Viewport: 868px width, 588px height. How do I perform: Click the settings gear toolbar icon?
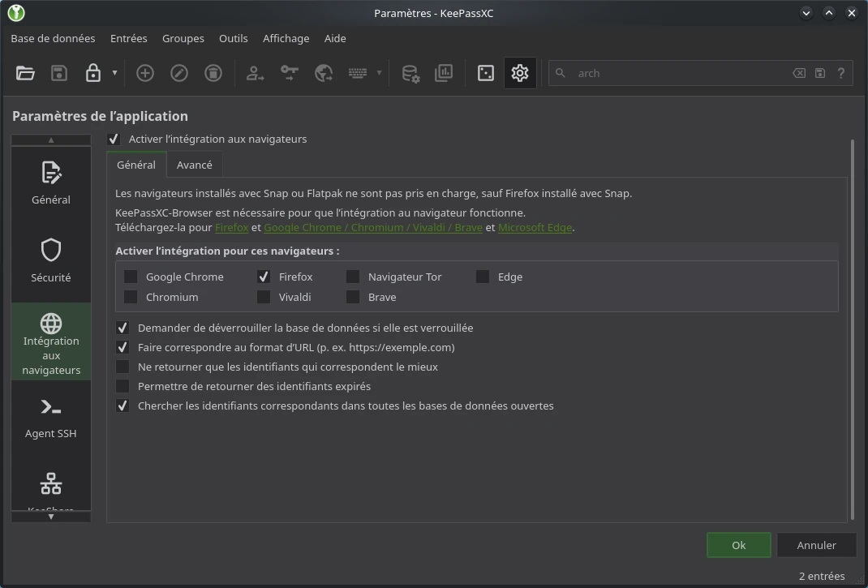(x=520, y=73)
